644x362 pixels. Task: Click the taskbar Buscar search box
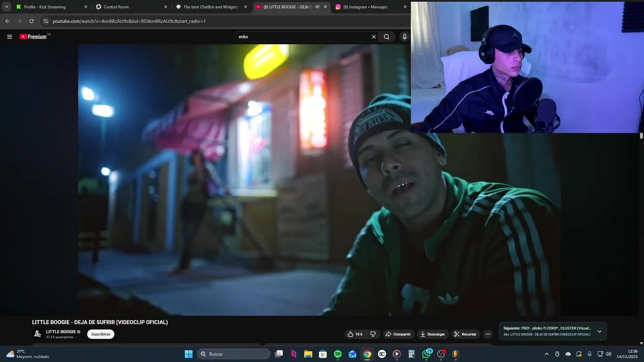pos(234,354)
